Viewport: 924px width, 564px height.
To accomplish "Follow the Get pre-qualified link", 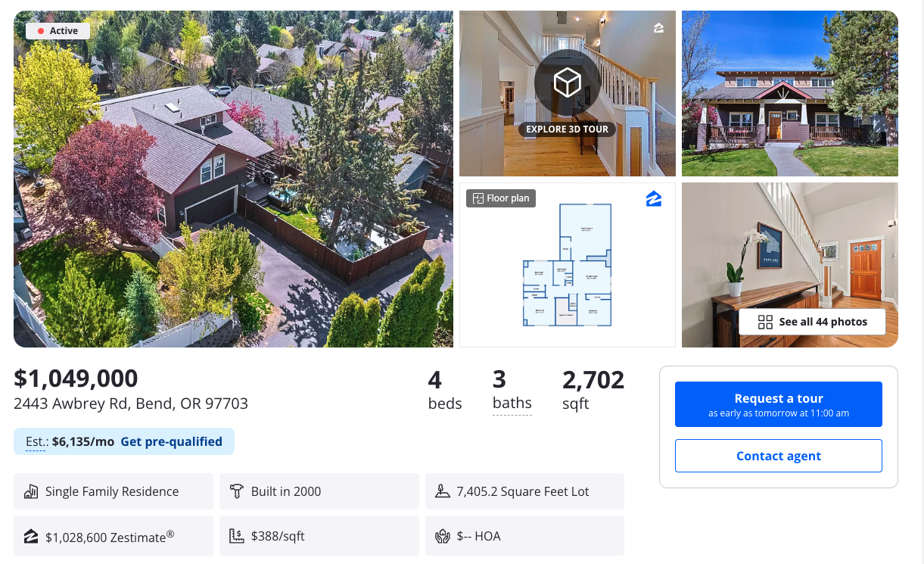I will point(172,441).
